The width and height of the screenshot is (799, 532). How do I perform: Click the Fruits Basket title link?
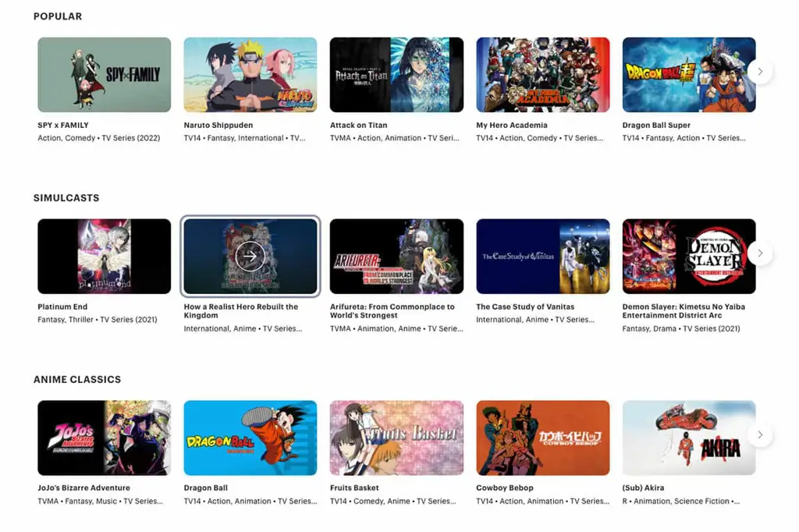[x=354, y=488]
